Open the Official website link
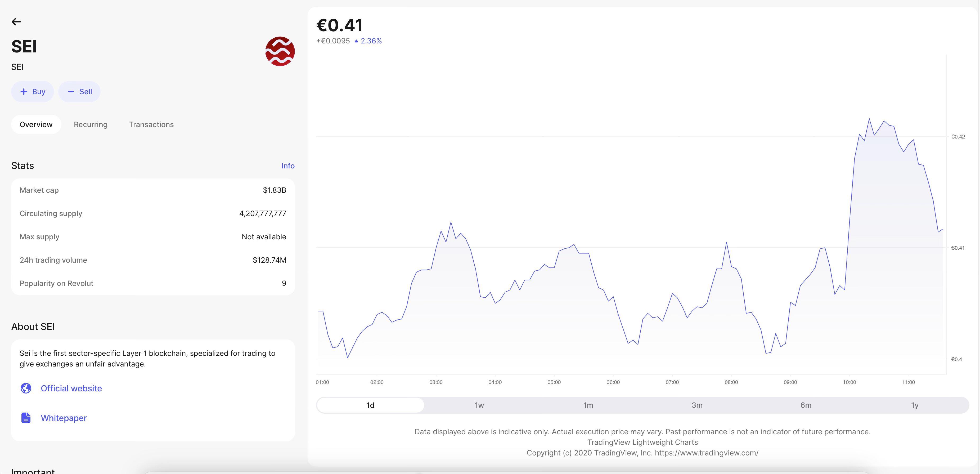The width and height of the screenshot is (980, 474). click(71, 388)
